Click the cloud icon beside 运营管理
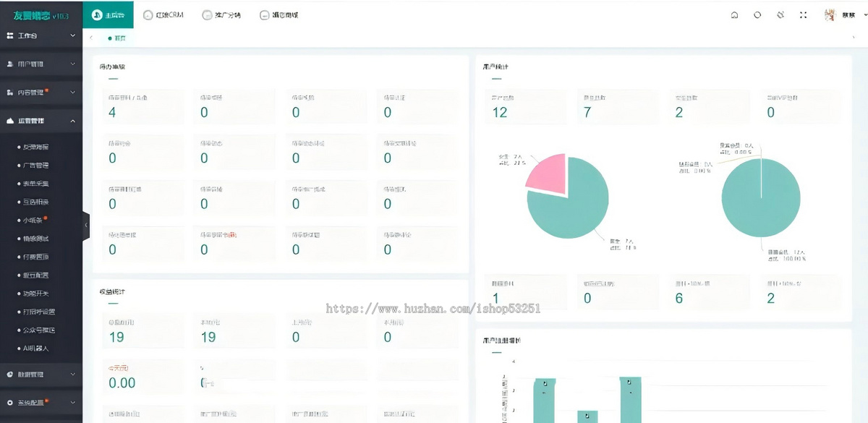 tap(10, 121)
